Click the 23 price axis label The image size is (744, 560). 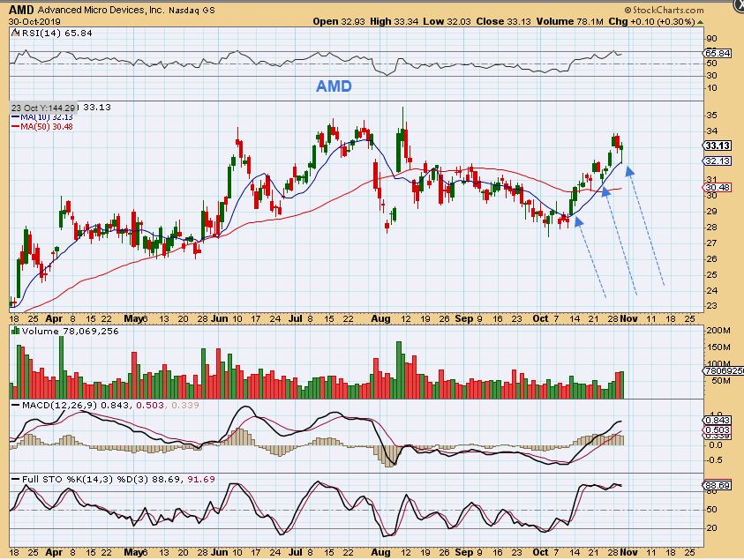click(x=711, y=306)
